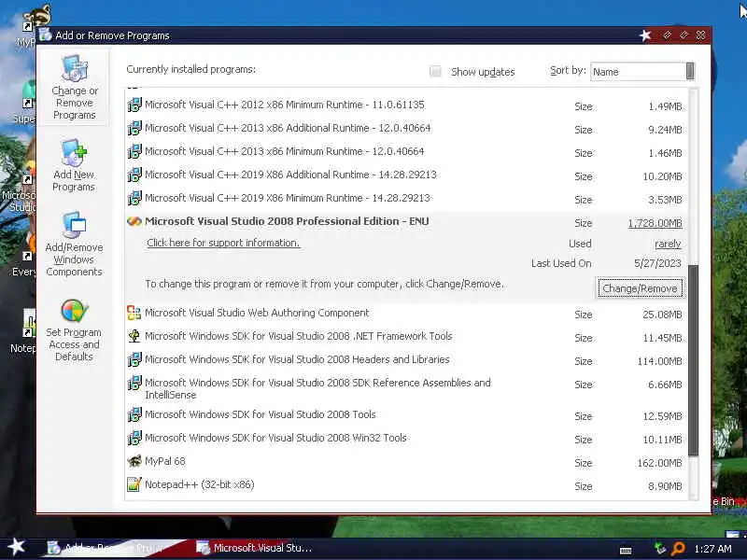Screen dimensions: 747x560
Task: Click icon of Windows SDK .NET Framework Tools
Action: pyautogui.click(x=134, y=336)
